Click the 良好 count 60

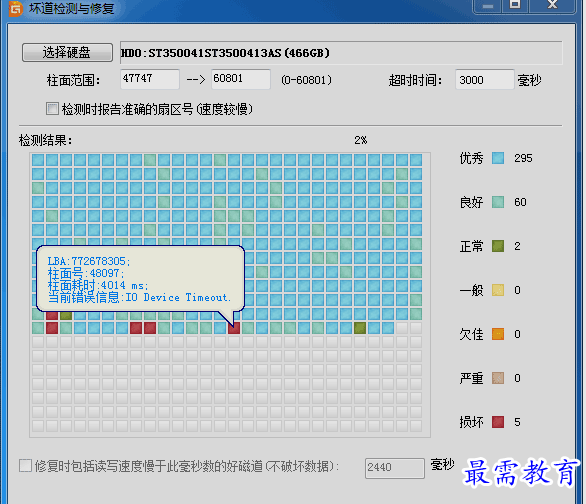520,202
